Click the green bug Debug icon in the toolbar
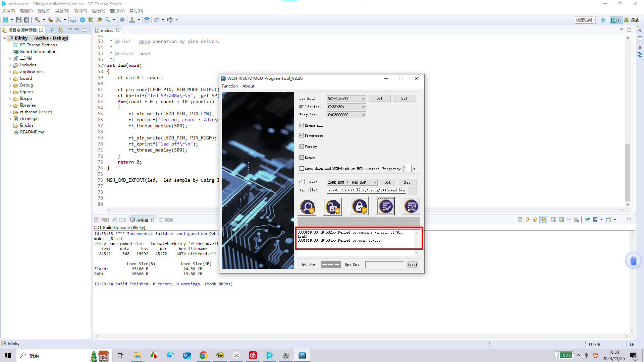The height and width of the screenshot is (362, 644). [x=90, y=20]
